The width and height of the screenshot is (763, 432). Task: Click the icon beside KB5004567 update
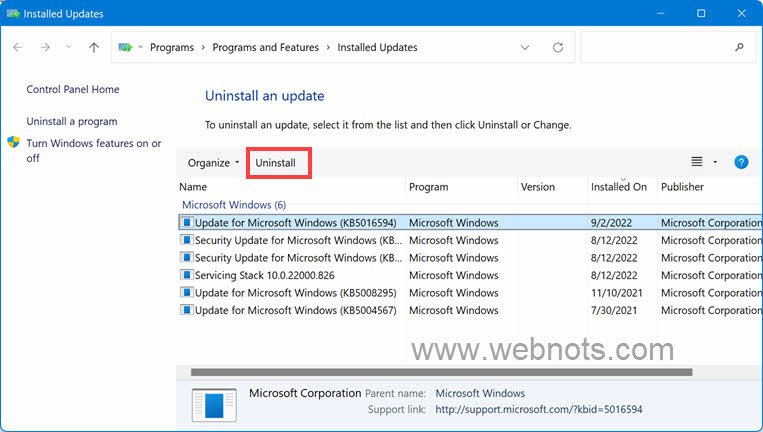click(186, 310)
